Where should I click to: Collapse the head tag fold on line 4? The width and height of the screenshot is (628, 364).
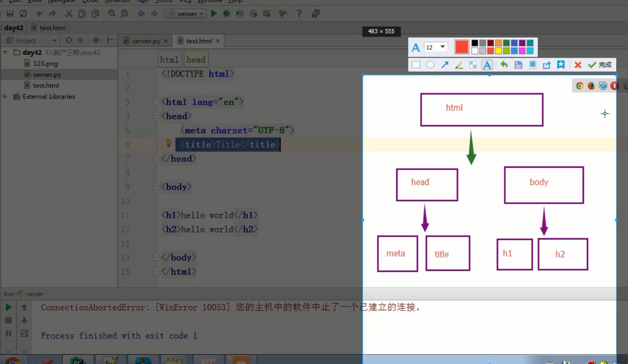(x=156, y=116)
